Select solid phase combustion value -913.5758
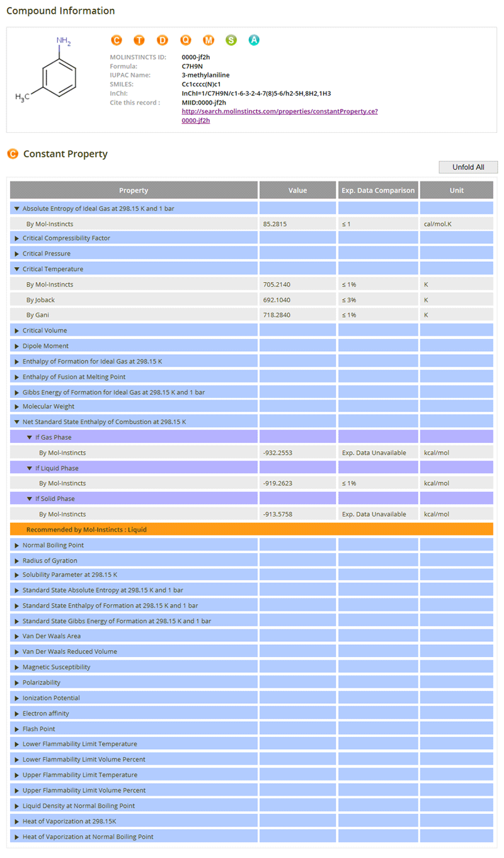 click(278, 514)
